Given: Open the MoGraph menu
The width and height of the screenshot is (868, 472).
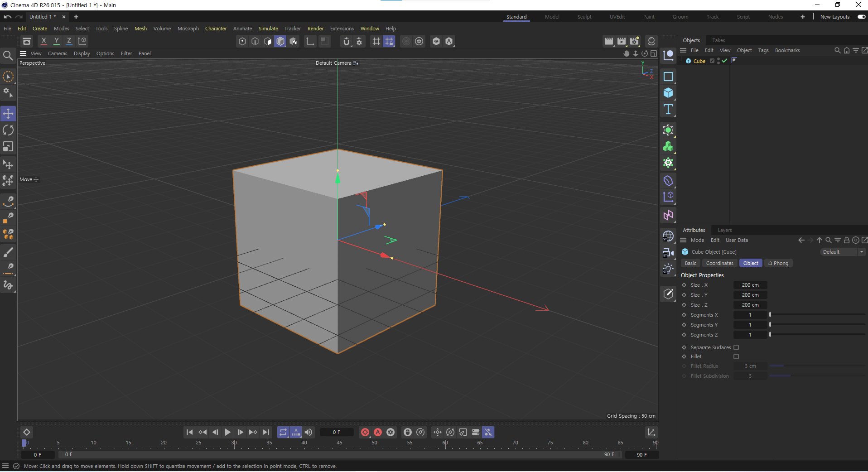Looking at the screenshot, I should pyautogui.click(x=188, y=29).
